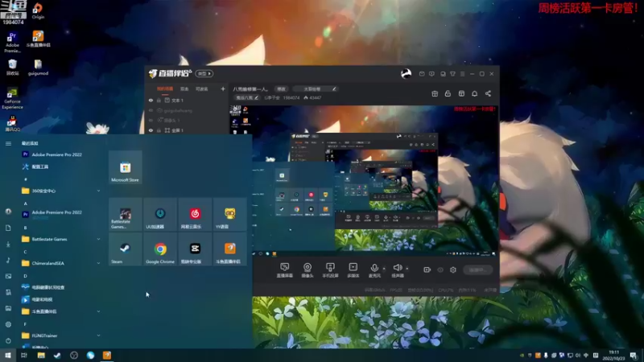This screenshot has width=644, height=362.
Task: Open the Douyu streaming companion tile
Action: pos(230,249)
